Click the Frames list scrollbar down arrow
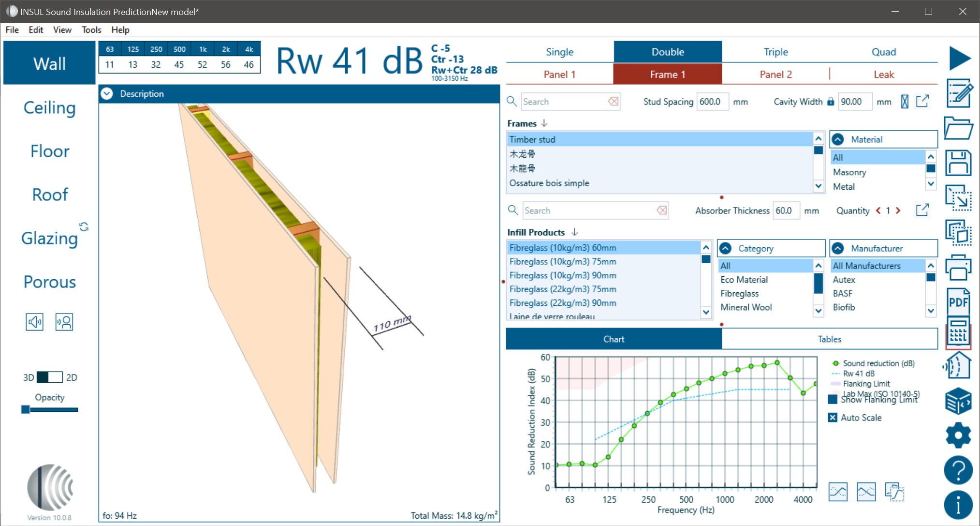 click(818, 185)
